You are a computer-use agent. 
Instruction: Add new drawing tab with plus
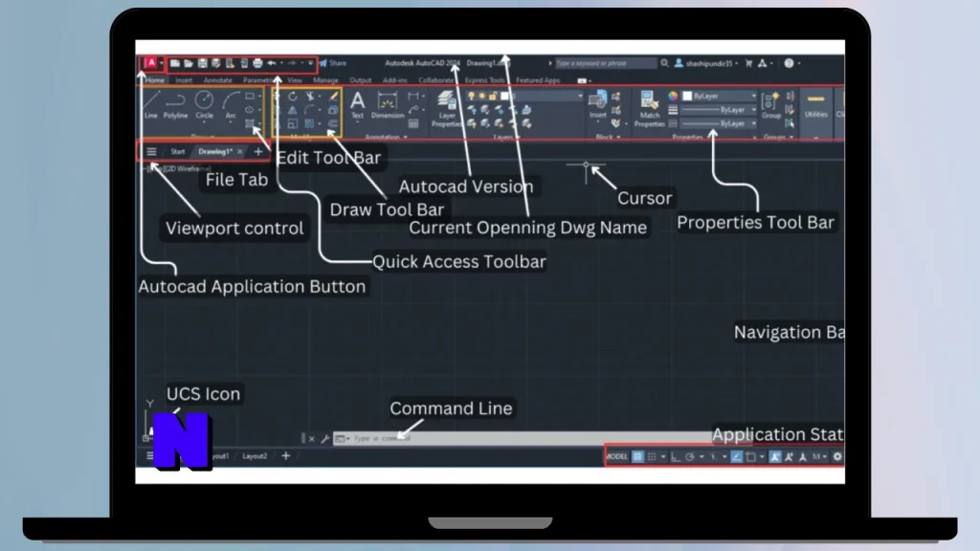258,152
